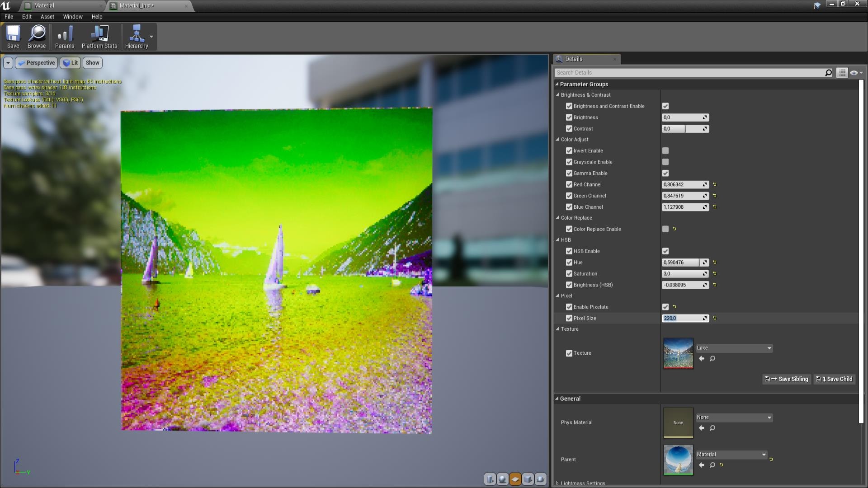The image size is (868, 488).
Task: Open the Params editor from the toolbar
Action: point(64,36)
